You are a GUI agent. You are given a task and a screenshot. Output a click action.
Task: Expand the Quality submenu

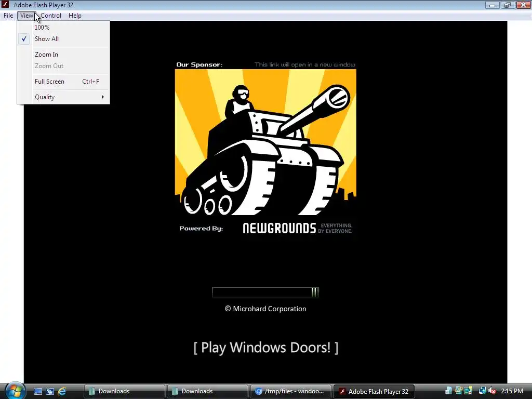click(63, 97)
